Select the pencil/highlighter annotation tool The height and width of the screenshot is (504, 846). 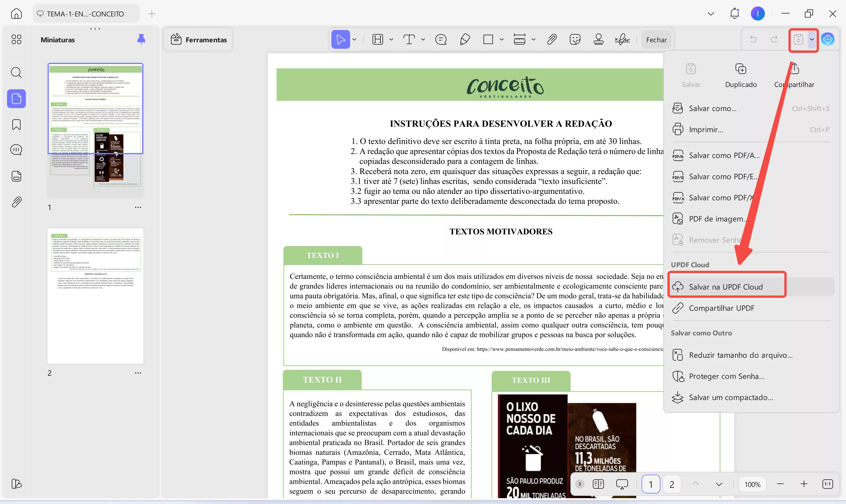(465, 40)
